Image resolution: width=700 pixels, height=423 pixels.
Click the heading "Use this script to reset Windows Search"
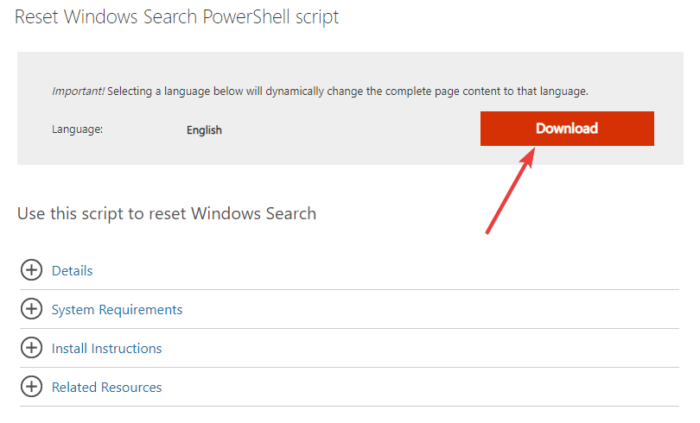click(167, 213)
